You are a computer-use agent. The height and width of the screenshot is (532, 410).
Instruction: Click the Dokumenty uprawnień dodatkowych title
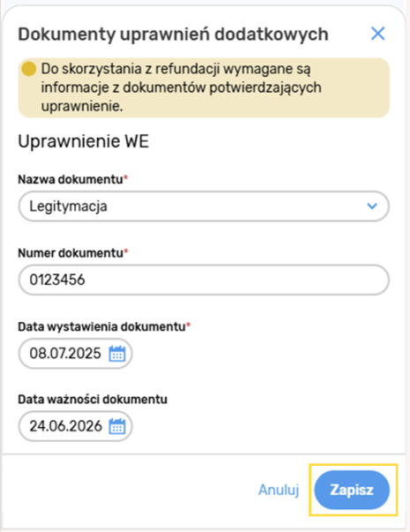tap(174, 34)
